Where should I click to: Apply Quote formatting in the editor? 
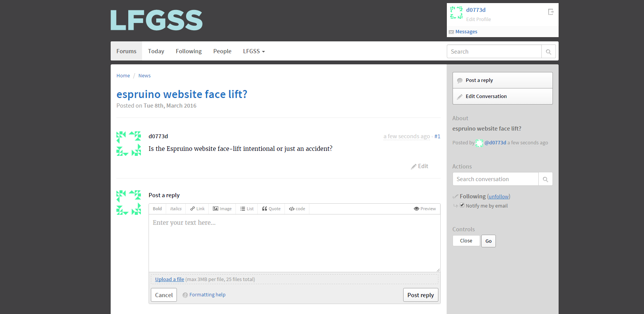(271, 209)
